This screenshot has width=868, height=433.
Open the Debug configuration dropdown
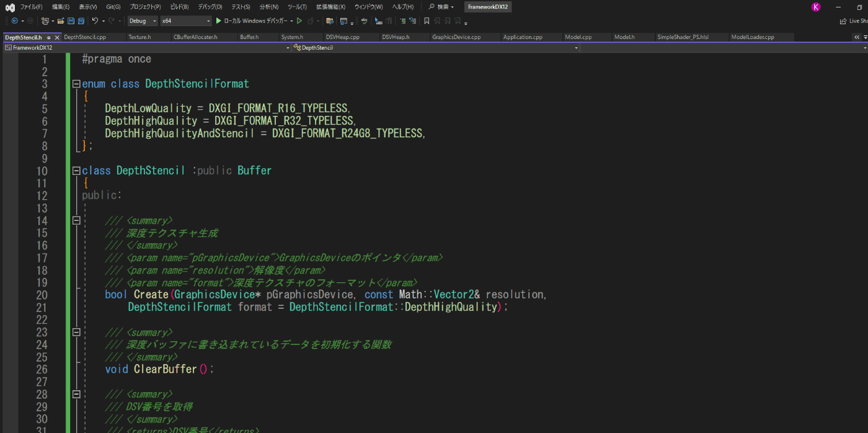coord(143,20)
